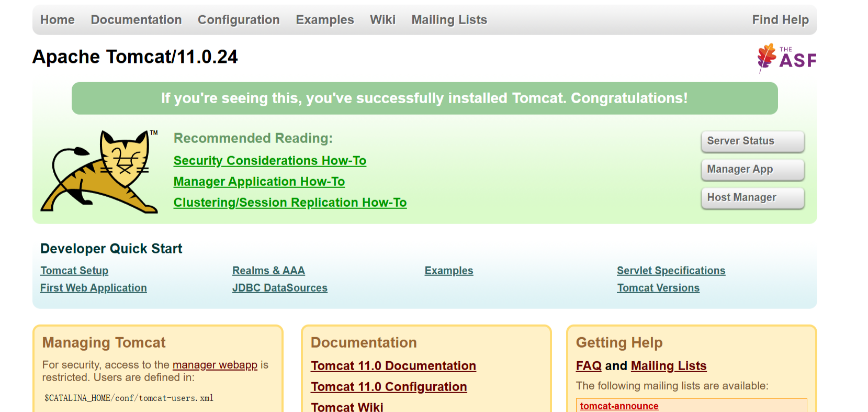Click the Apache Tomcat/11.0.24 heading
868x412 pixels.
click(135, 57)
